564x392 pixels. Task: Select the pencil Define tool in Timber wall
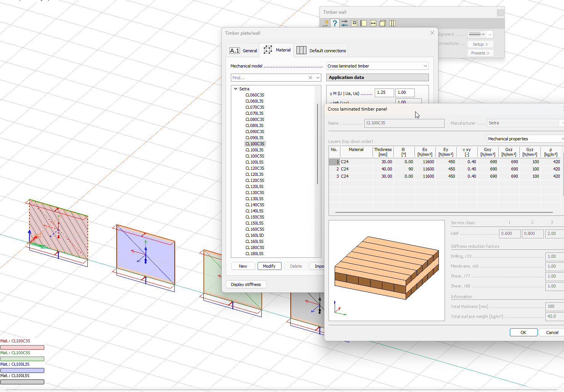pos(326,23)
